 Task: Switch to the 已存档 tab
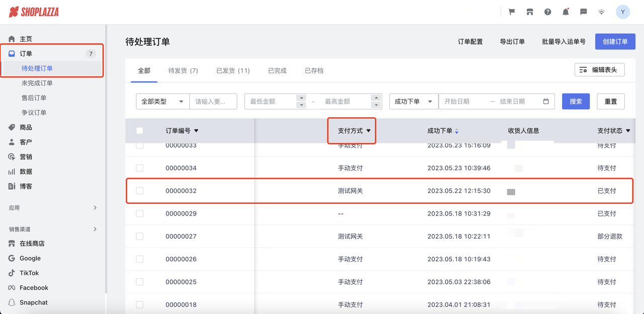313,70
